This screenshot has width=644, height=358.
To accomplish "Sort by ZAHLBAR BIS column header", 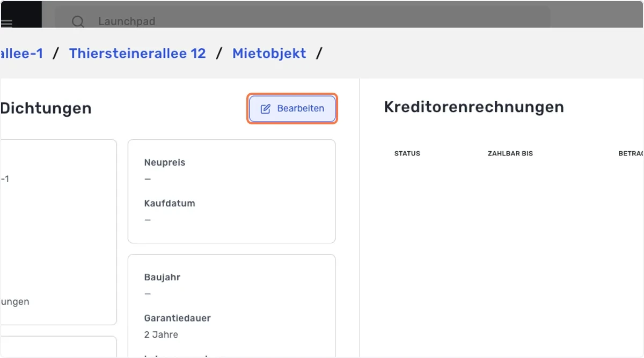I will tap(510, 153).
